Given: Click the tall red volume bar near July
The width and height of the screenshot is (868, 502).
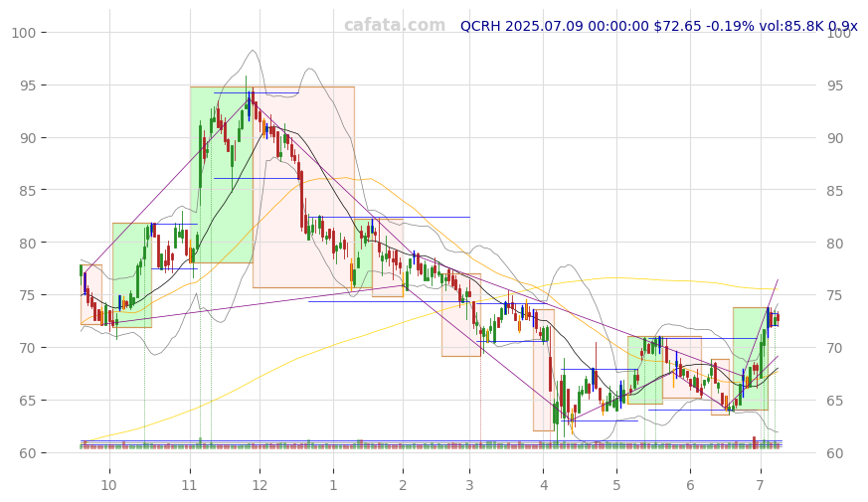Looking at the screenshot, I should tap(754, 442).
